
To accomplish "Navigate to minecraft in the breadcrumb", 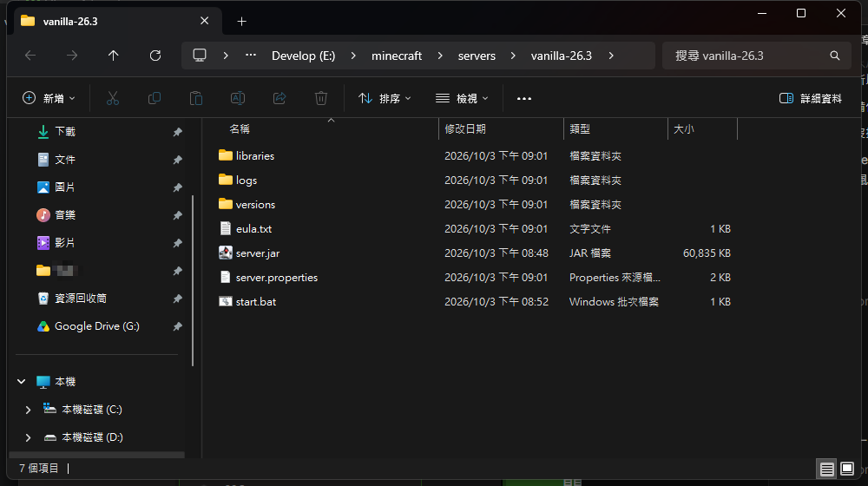I will click(x=397, y=56).
